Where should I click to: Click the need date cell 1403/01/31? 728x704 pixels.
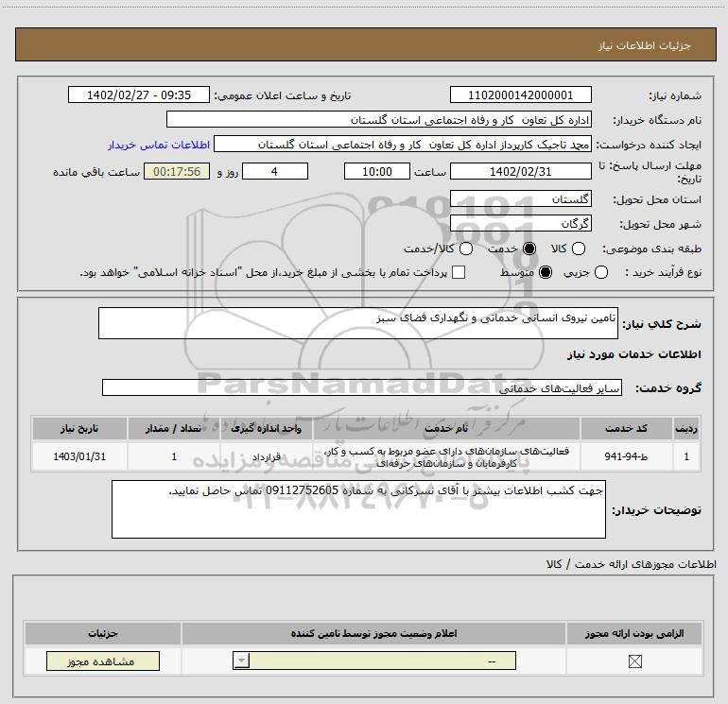79,456
